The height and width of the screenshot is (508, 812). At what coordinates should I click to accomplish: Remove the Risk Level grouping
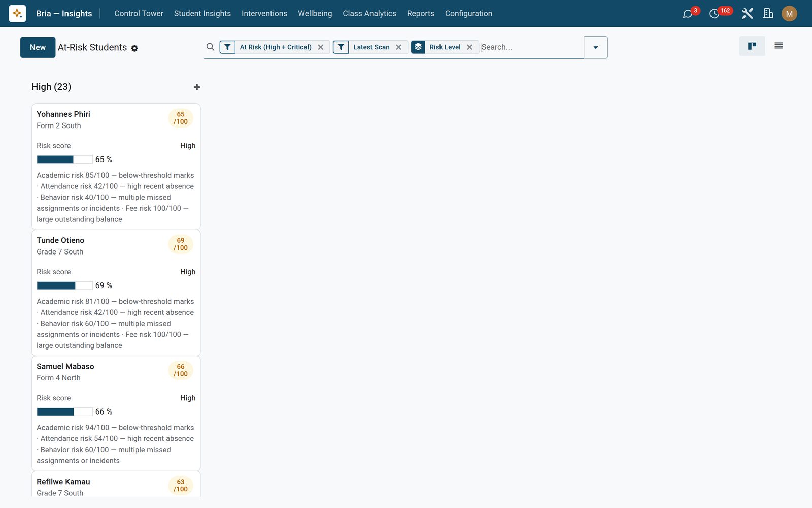coord(470,47)
